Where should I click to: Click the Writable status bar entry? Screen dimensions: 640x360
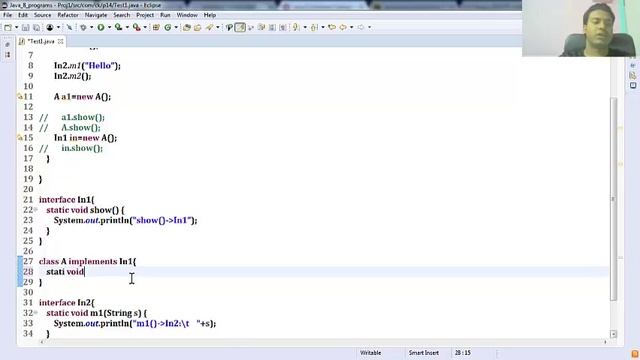coord(371,353)
